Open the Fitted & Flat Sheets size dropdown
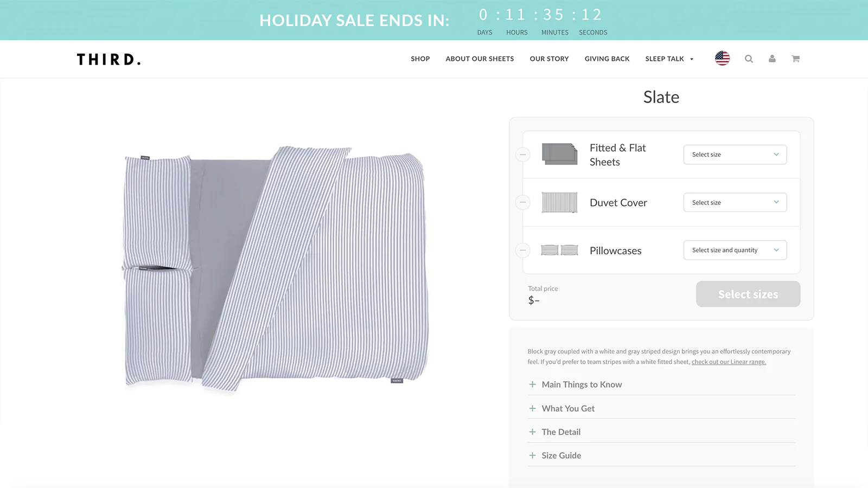Screen dimensions: 868x488 pos(735,155)
